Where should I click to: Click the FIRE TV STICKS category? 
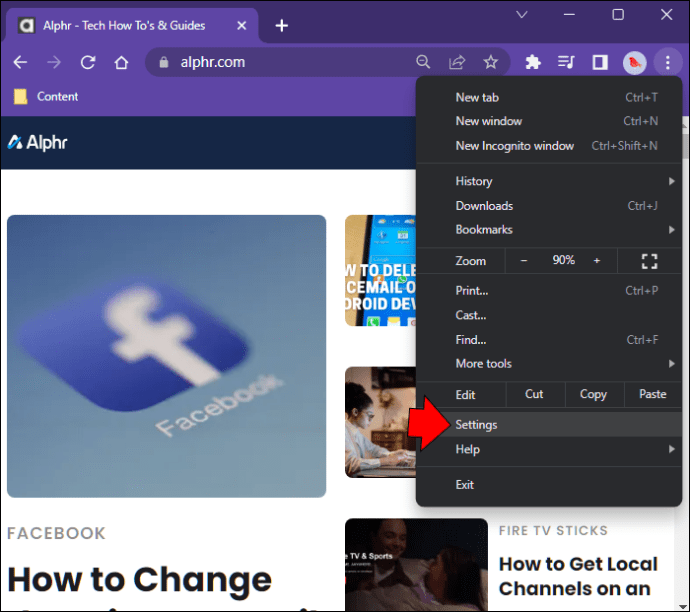point(553,531)
